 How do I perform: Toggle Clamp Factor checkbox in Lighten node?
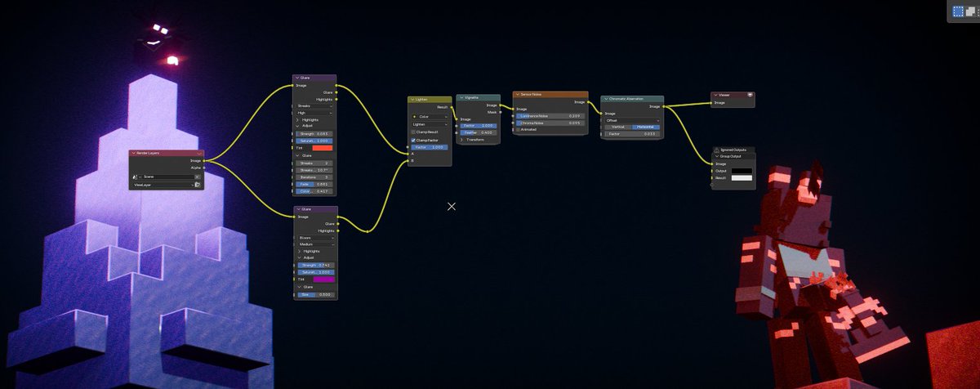tap(413, 140)
